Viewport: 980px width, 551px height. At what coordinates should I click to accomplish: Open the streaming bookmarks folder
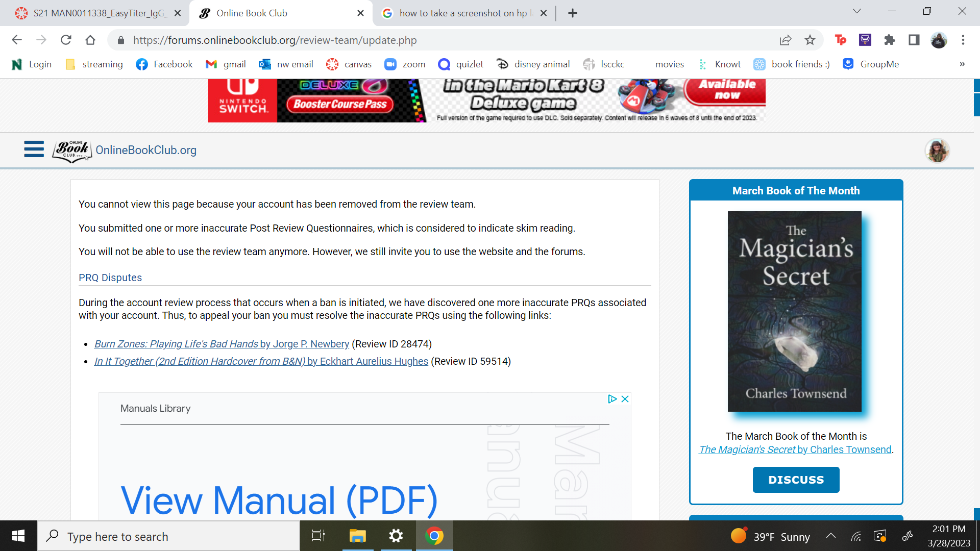click(x=94, y=64)
